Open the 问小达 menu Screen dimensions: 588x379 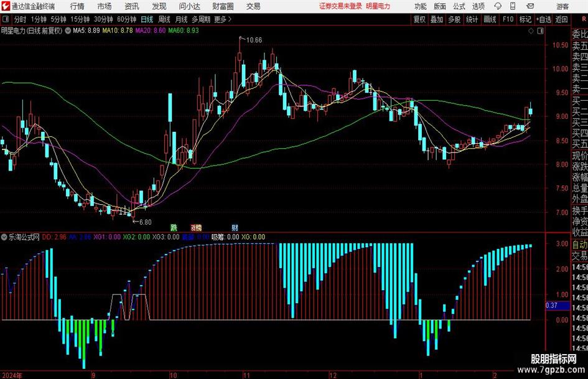(x=189, y=6)
